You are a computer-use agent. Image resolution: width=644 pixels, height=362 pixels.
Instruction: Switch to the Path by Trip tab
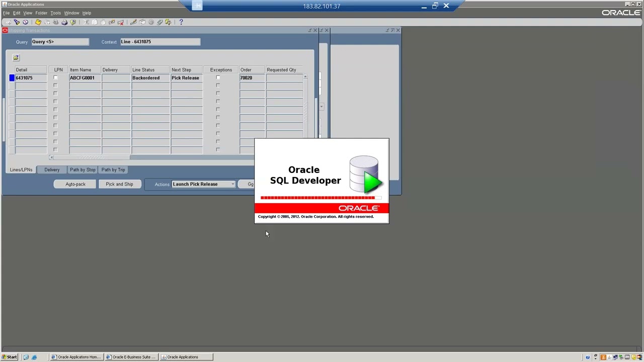tap(113, 170)
